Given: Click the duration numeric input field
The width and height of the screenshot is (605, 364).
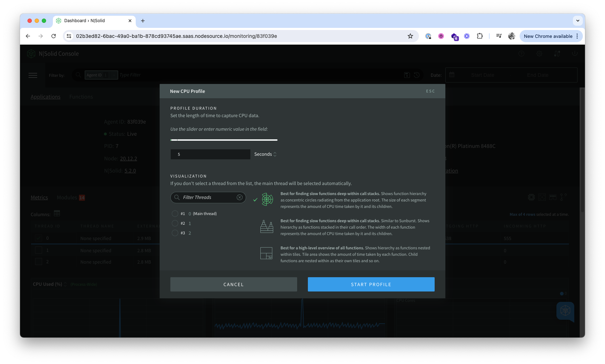Looking at the screenshot, I should (x=210, y=154).
